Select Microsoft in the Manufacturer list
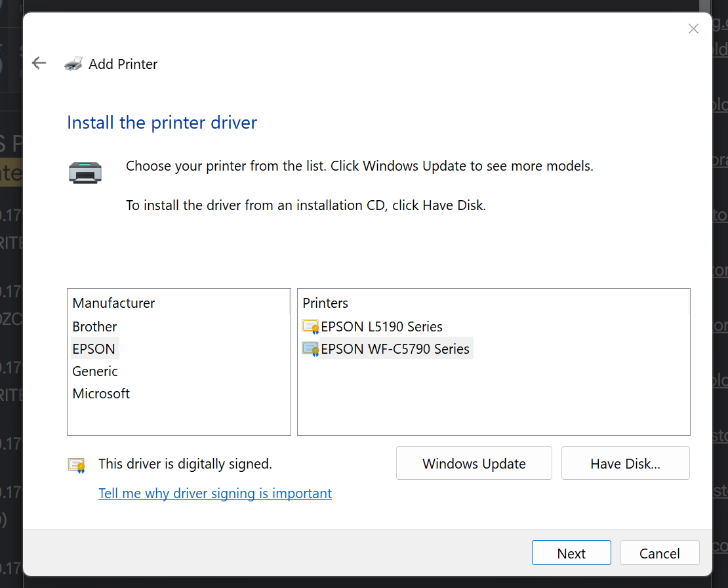The width and height of the screenshot is (728, 588). (x=101, y=393)
